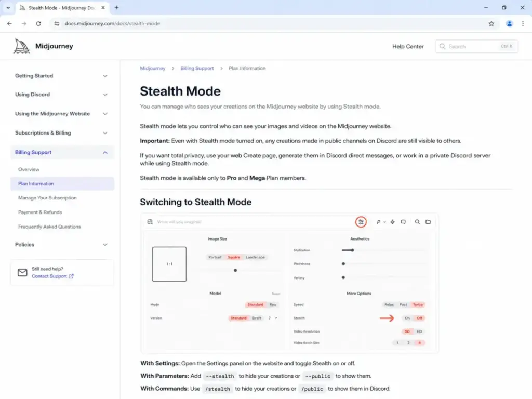Open the Overview sidebar page
This screenshot has height=399, width=532.
tap(29, 169)
